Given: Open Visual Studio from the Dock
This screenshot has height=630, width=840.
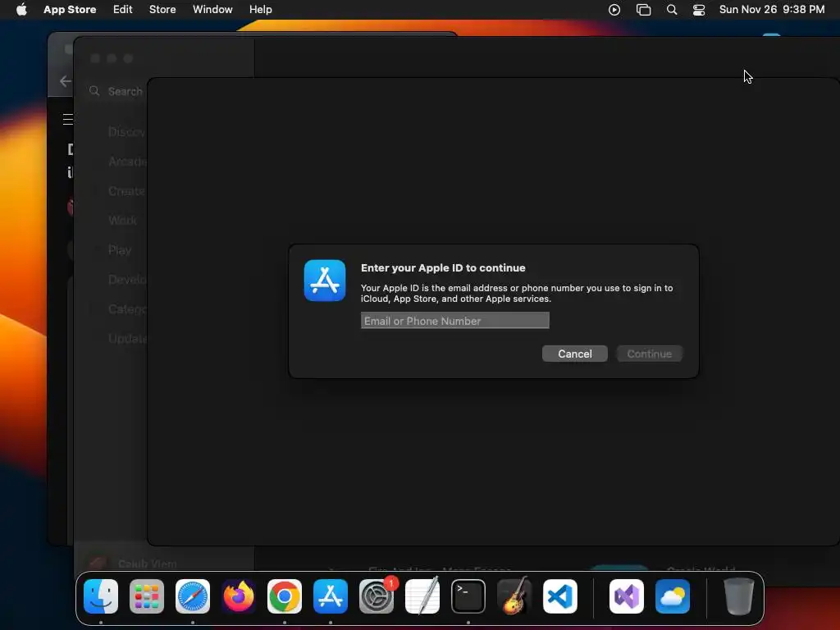Looking at the screenshot, I should click(x=626, y=596).
